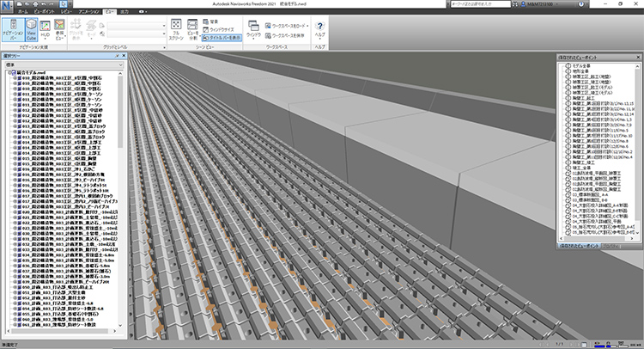Close the 保存されたビューポイント panel
Viewport: 644px width, 349px height.
[638, 57]
